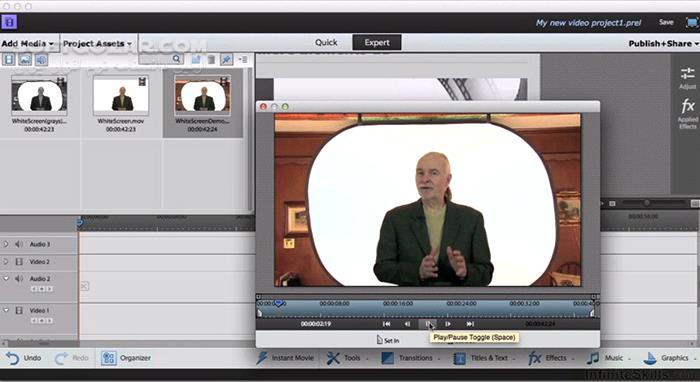
Task: Open the Effects panel
Action: coord(550,358)
